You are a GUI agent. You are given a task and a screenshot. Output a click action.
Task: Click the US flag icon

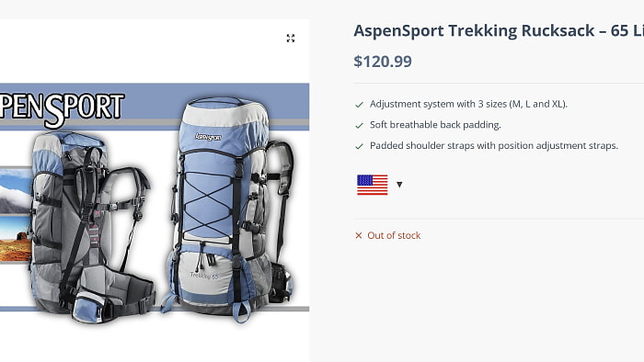372,185
